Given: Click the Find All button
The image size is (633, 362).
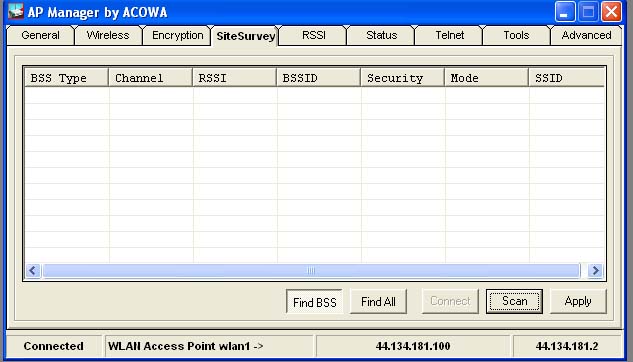Looking at the screenshot, I should point(378,301).
